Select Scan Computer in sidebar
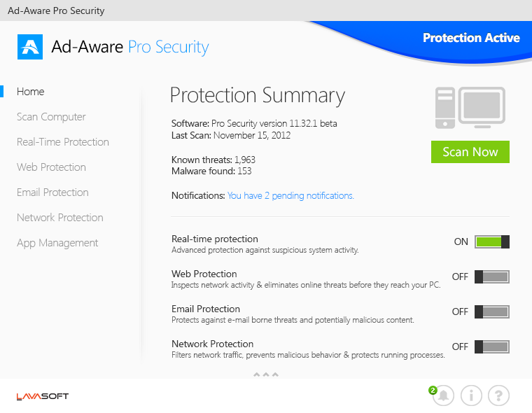Viewport: 532px width, 413px height. coord(51,117)
